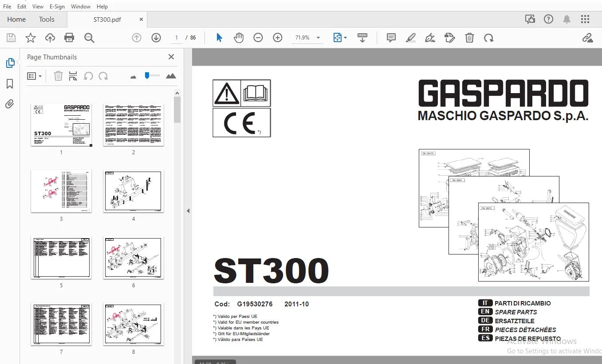Click the Save file icon
The height and width of the screenshot is (364, 602).
click(11, 38)
